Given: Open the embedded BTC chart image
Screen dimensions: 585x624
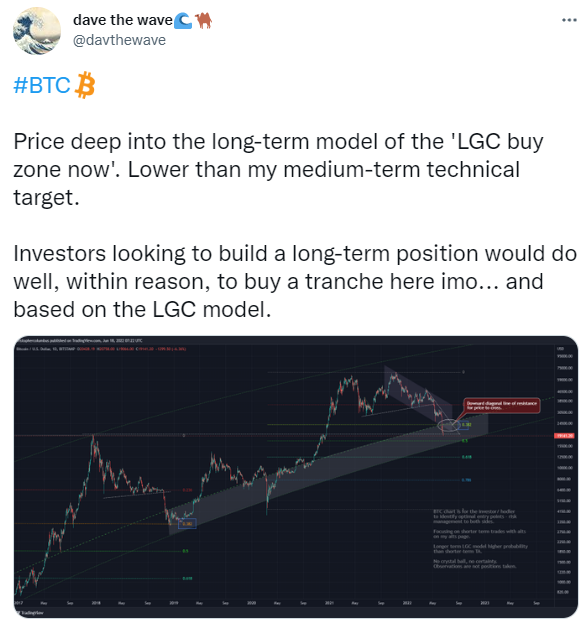Looking at the screenshot, I should point(296,476).
